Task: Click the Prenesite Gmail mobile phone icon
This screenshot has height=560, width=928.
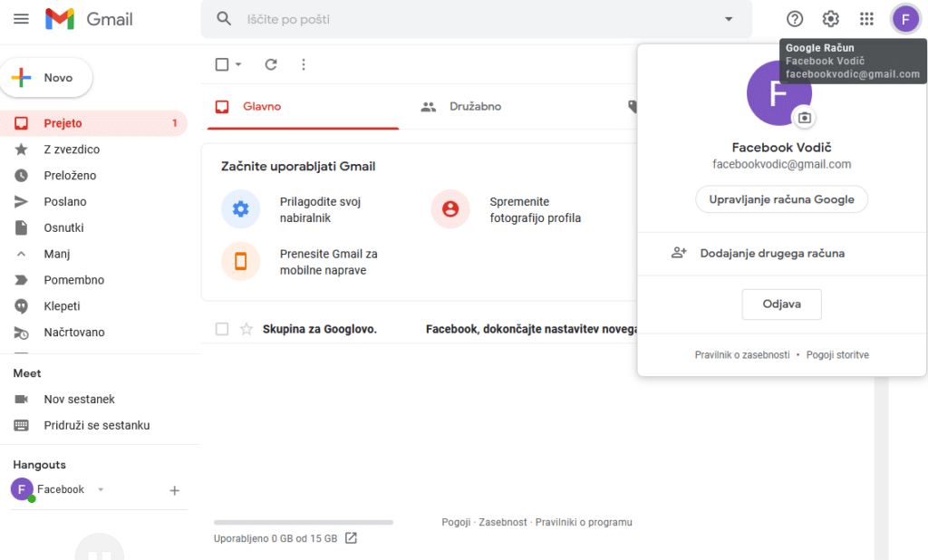Action: (x=240, y=261)
